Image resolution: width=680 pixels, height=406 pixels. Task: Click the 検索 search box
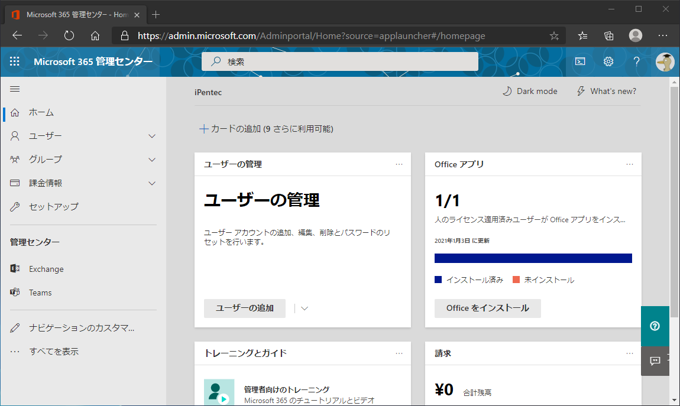[x=340, y=61]
